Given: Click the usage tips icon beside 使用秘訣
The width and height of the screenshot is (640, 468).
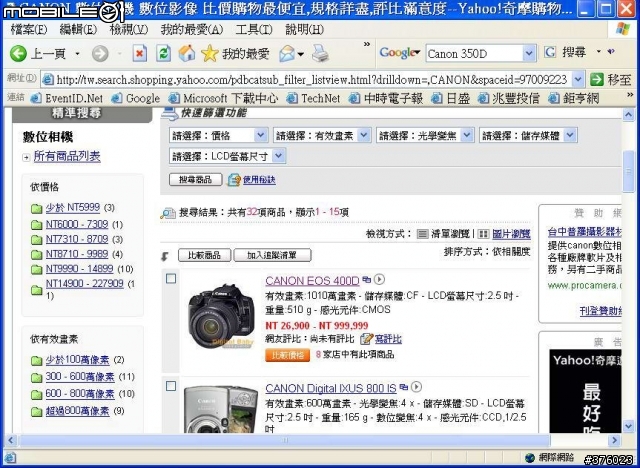Looking at the screenshot, I should 234,180.
